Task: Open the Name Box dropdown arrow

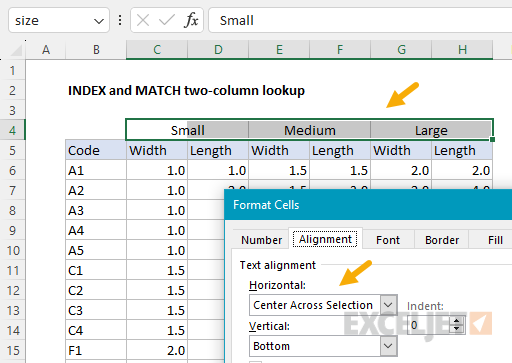Action: click(99, 21)
